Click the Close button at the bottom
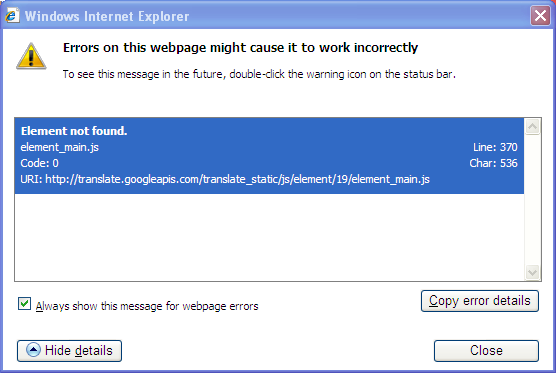Screen dimensions: 556x373 tap(486, 351)
